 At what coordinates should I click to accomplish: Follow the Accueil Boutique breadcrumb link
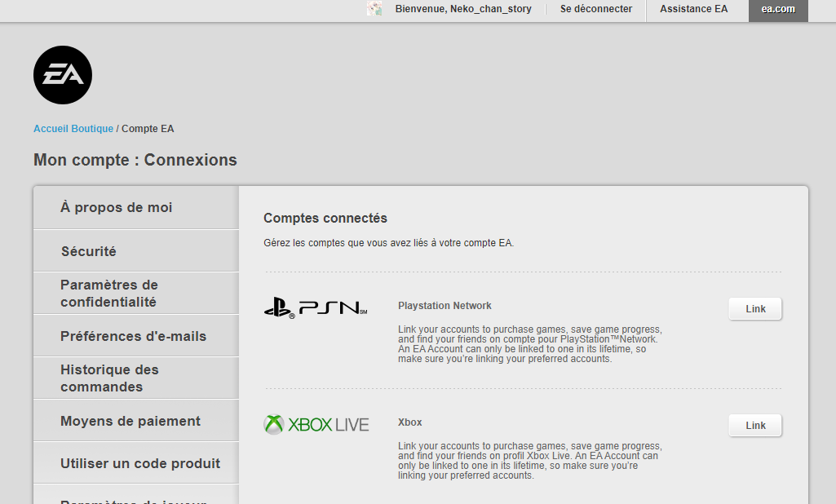click(x=73, y=129)
